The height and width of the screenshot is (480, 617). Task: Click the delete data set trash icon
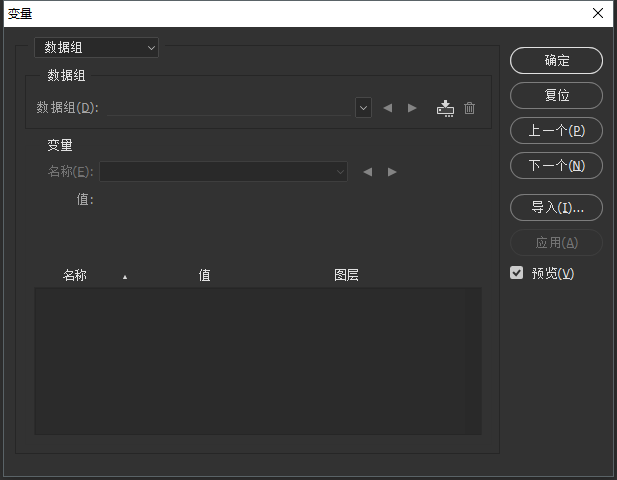click(x=469, y=108)
